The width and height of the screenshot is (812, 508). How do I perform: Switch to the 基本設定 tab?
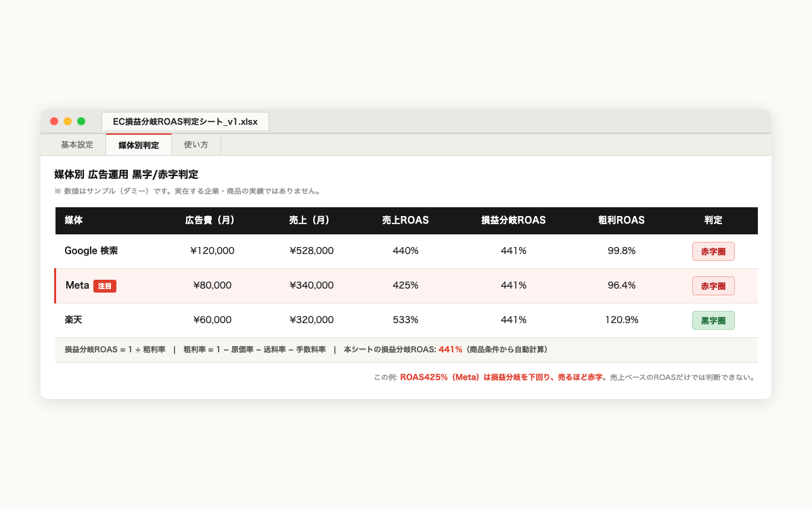77,145
